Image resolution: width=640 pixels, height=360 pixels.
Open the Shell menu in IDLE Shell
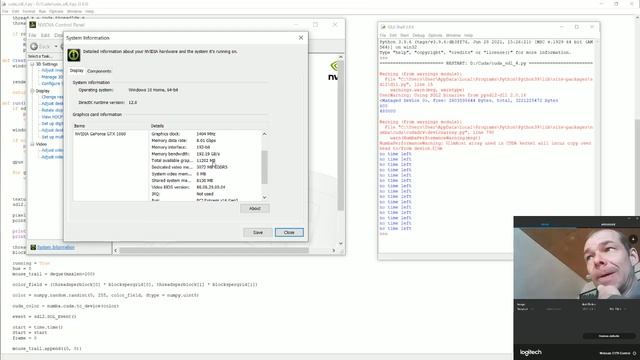pos(404,36)
